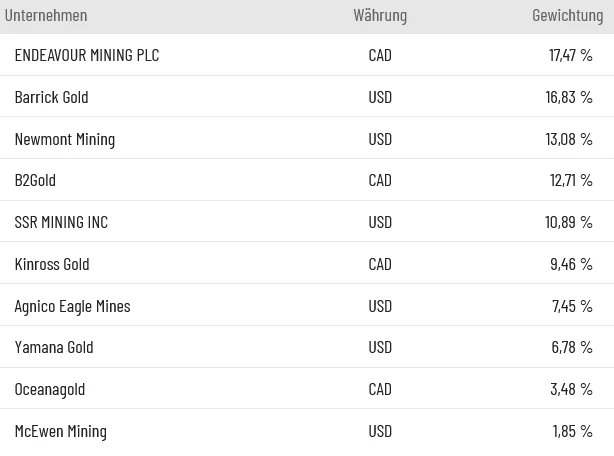Click the McEwen Mining name
614x456 pixels.
click(x=60, y=431)
